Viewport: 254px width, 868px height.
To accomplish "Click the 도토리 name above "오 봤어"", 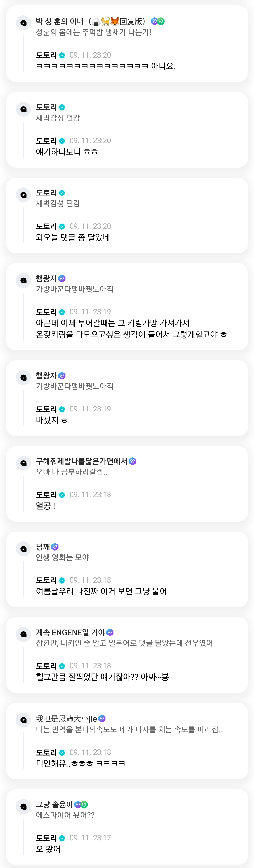I will click(x=46, y=838).
